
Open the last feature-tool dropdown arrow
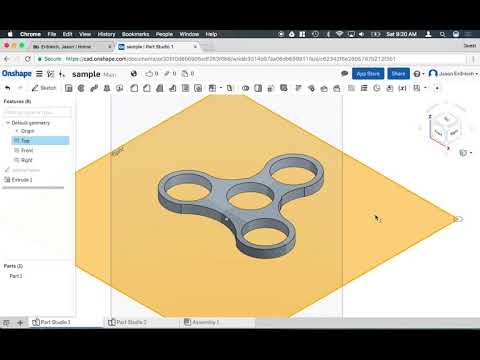click(425, 88)
